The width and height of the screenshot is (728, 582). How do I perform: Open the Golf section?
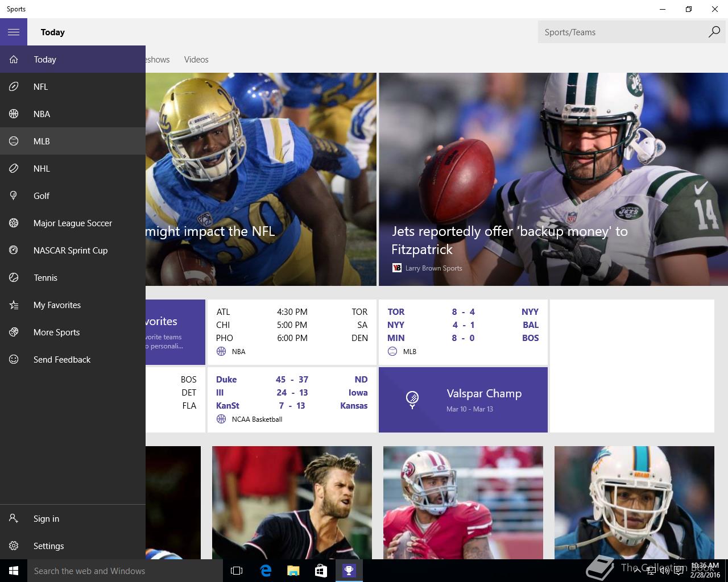coord(73,196)
